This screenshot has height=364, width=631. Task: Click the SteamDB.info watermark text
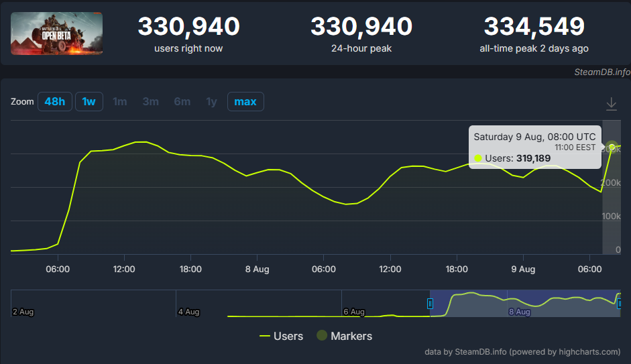(x=602, y=72)
